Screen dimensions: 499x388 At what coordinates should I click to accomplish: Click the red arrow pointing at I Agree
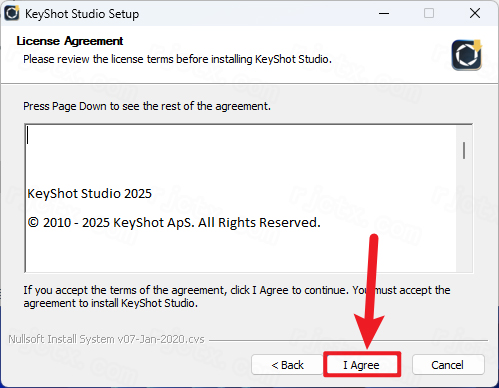click(371, 292)
